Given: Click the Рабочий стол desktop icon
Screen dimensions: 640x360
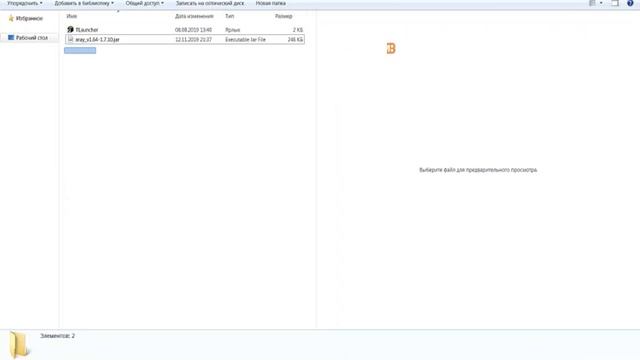Looking at the screenshot, I should coord(11,38).
